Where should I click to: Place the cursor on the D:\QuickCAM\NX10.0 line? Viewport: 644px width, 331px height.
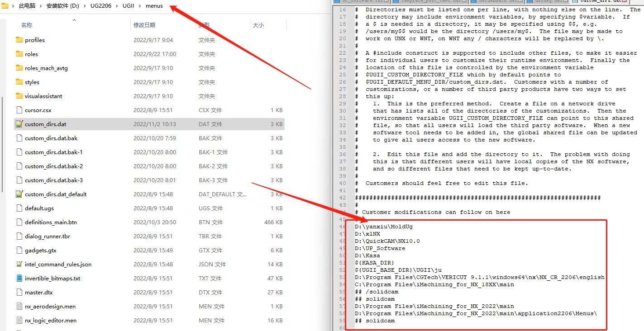click(x=387, y=241)
